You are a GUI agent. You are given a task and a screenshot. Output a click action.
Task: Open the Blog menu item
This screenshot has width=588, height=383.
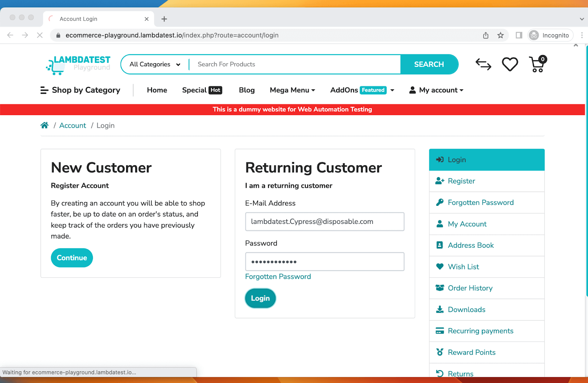pyautogui.click(x=247, y=90)
